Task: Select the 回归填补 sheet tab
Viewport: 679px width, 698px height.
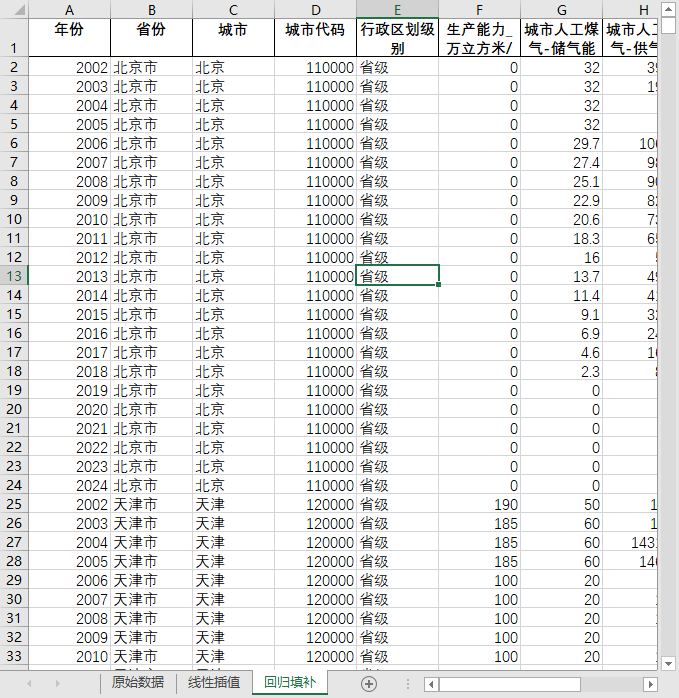Action: click(290, 682)
